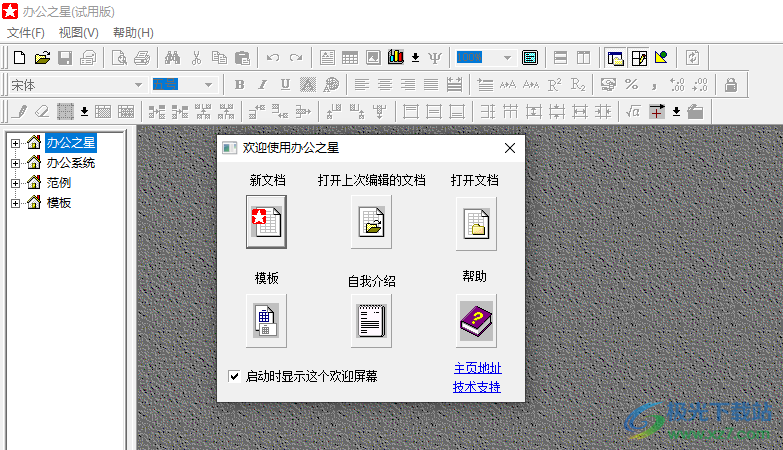Viewport: 783px width, 450px height.
Task: Open the 主页地址 link
Action: pos(477,368)
